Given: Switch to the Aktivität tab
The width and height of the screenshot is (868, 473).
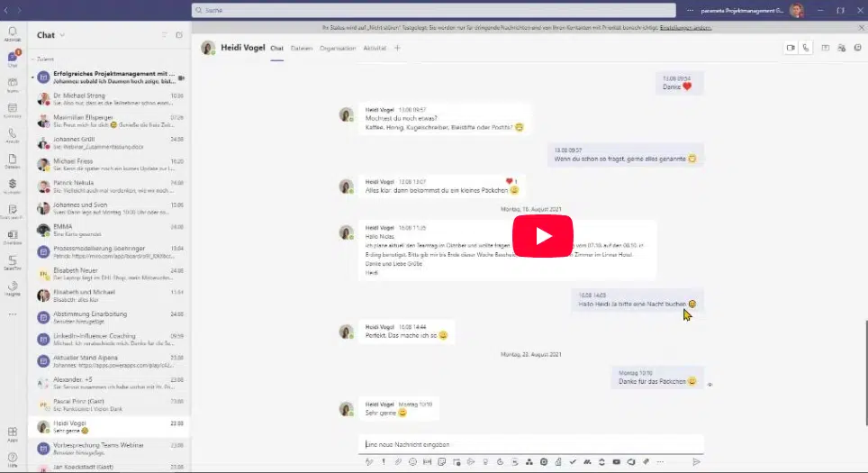Looking at the screenshot, I should pos(375,48).
